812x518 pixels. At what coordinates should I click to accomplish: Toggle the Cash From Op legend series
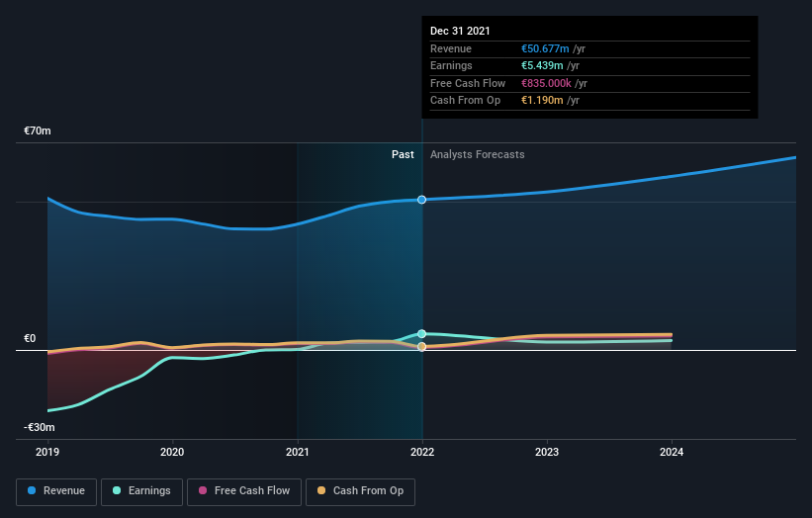pyautogui.click(x=360, y=491)
